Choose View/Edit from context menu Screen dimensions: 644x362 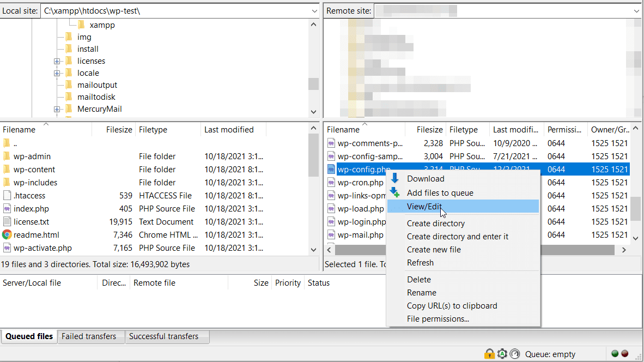(463, 206)
